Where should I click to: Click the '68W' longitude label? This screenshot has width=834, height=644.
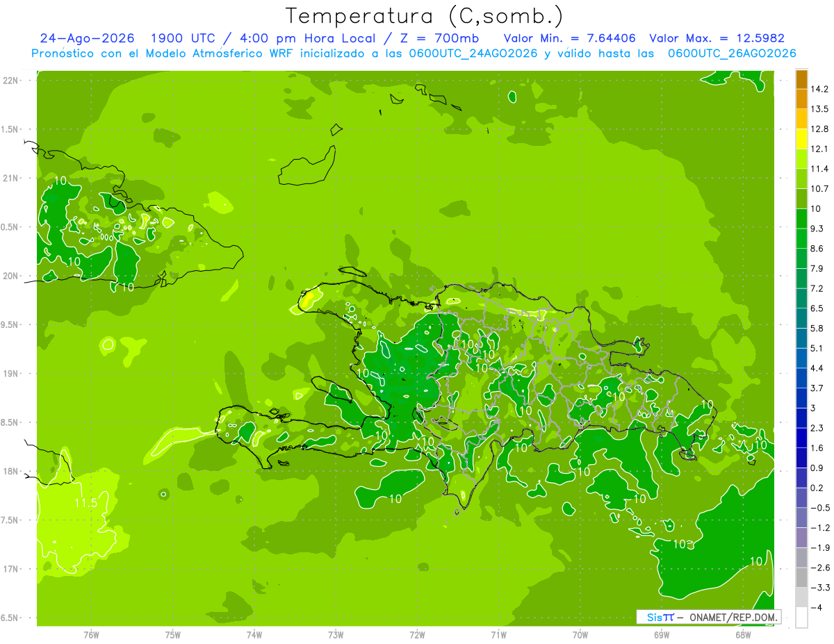[x=743, y=634]
